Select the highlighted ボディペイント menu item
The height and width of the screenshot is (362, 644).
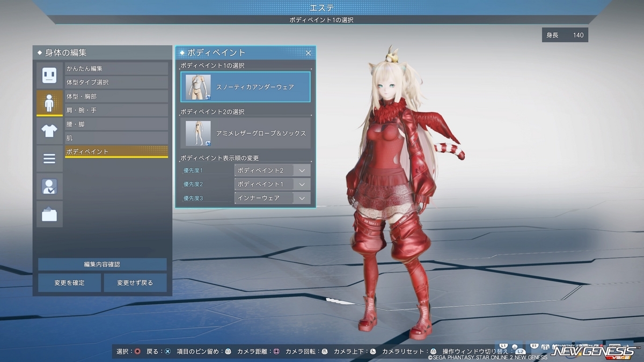tap(116, 152)
